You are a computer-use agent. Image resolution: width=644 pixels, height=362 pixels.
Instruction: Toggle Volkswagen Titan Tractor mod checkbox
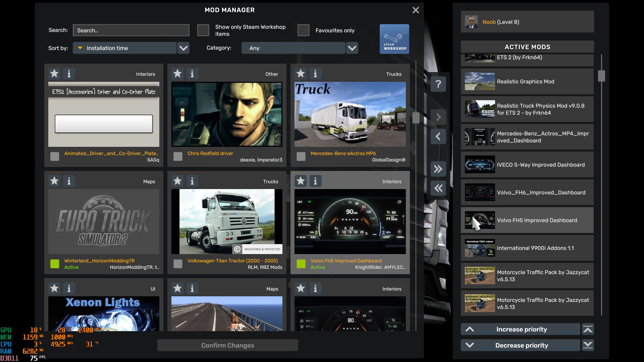pos(178,264)
